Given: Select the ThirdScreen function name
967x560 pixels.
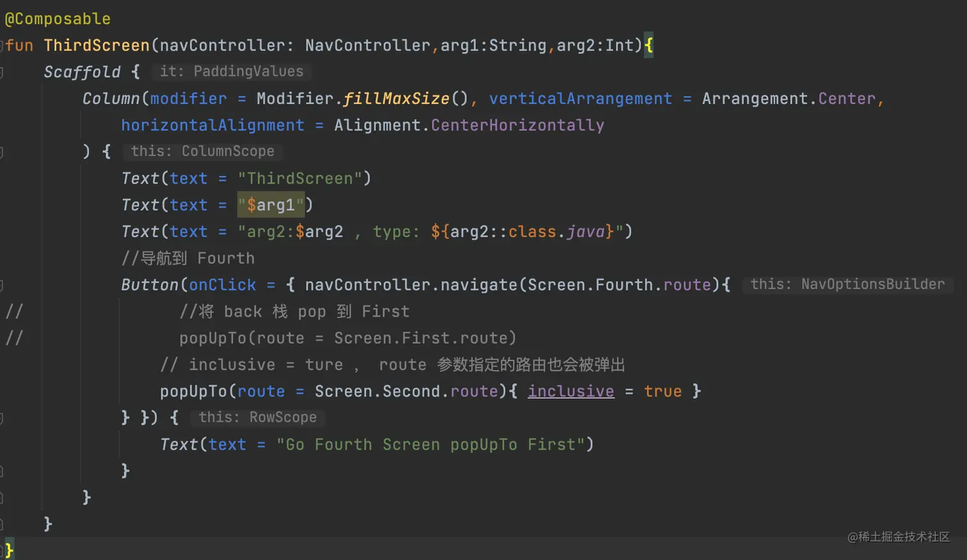Looking at the screenshot, I should (97, 45).
